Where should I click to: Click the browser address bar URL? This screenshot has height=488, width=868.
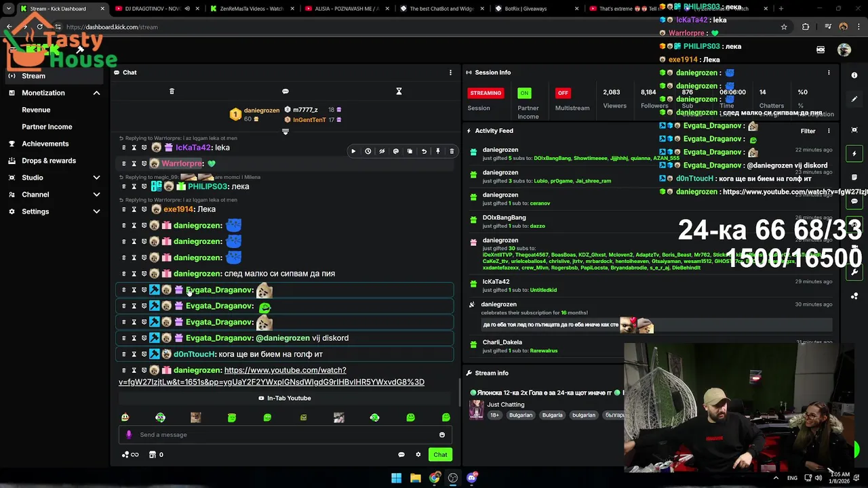[x=112, y=27]
